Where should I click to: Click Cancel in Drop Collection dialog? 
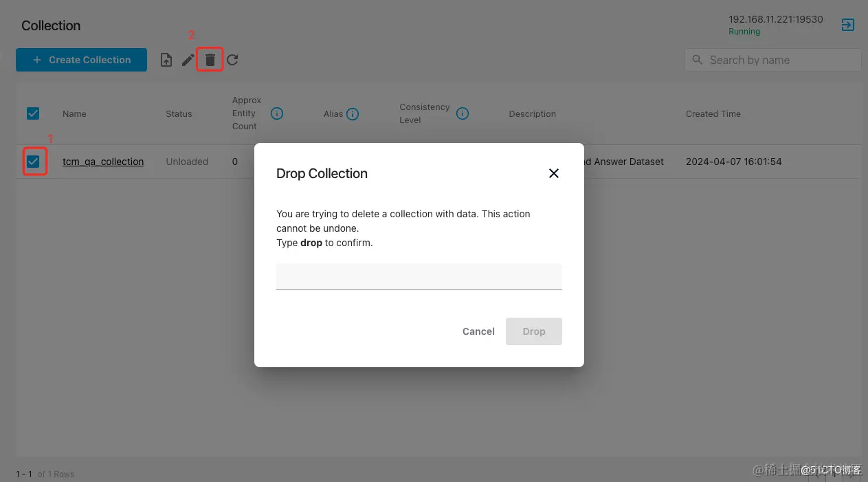(478, 331)
